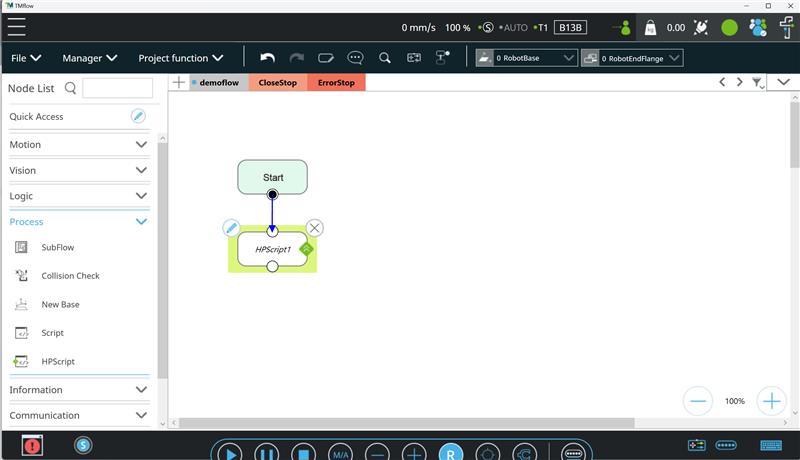Open the File menu
This screenshot has height=460, width=800.
[26, 58]
